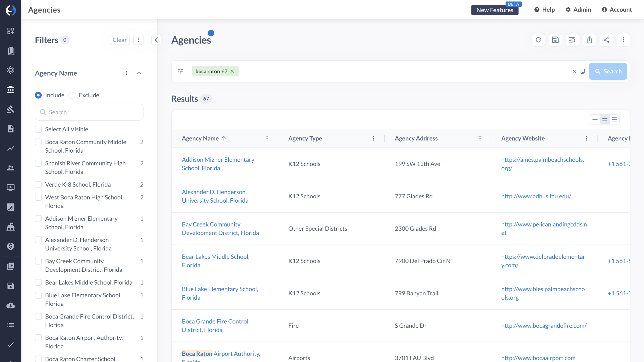Screen dimensions: 644x362
Task: Click the save search icon
Action: 555,40
